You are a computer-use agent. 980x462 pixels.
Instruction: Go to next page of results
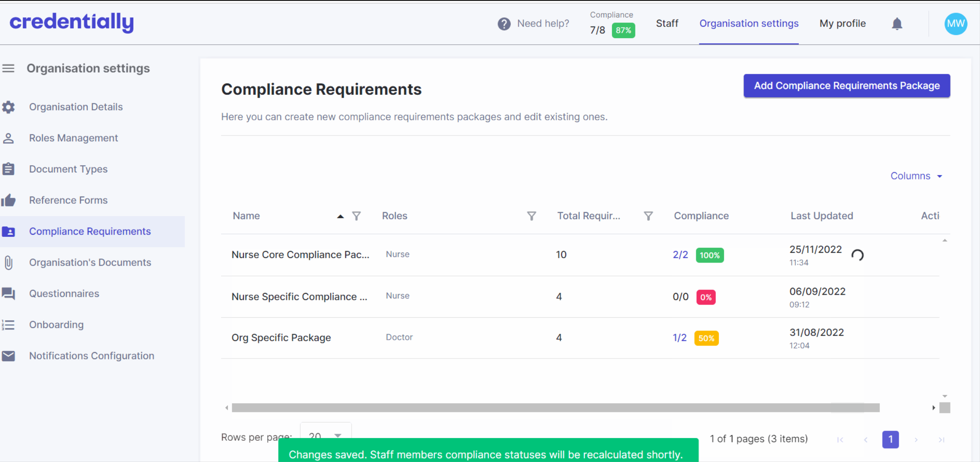click(x=916, y=440)
